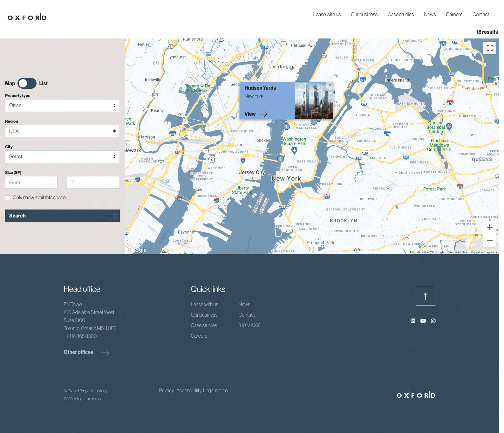The height and width of the screenshot is (433, 504).
Task: Click footer Lease with us link
Action: tap(204, 304)
